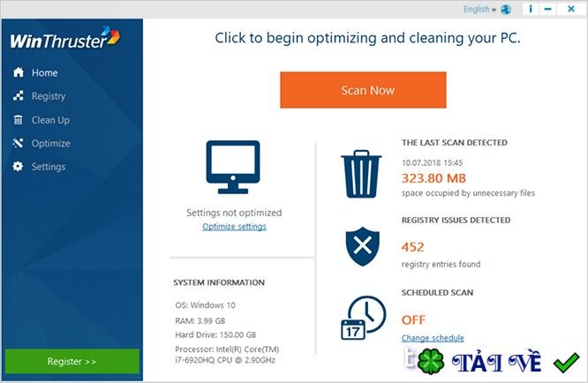588x383 pixels.
Task: Click the large trash can icon
Action: point(361,174)
